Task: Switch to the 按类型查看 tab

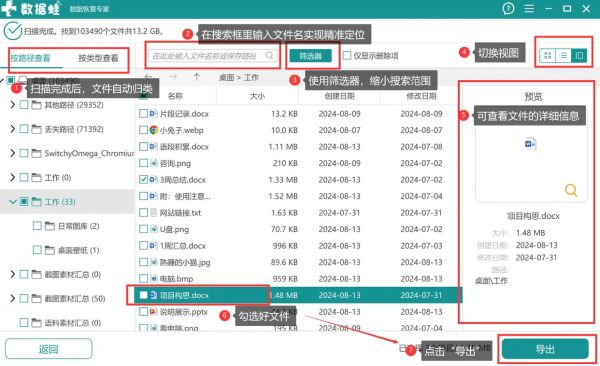Action: click(x=98, y=58)
